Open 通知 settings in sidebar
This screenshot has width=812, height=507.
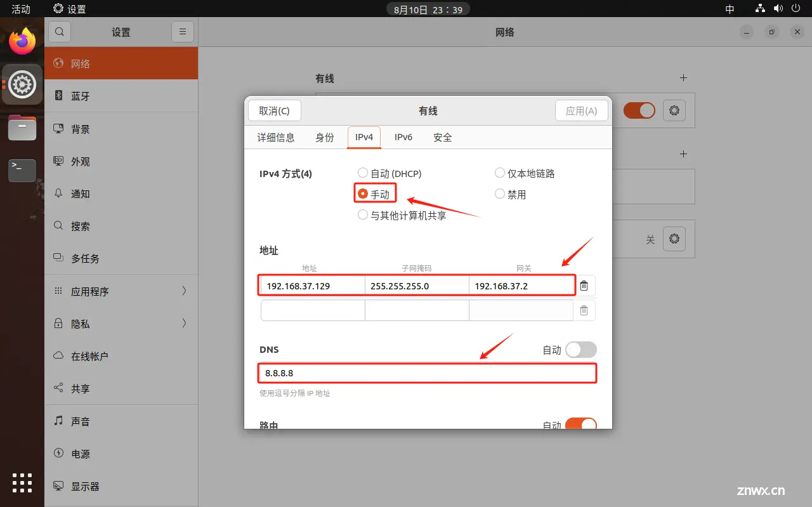click(121, 194)
